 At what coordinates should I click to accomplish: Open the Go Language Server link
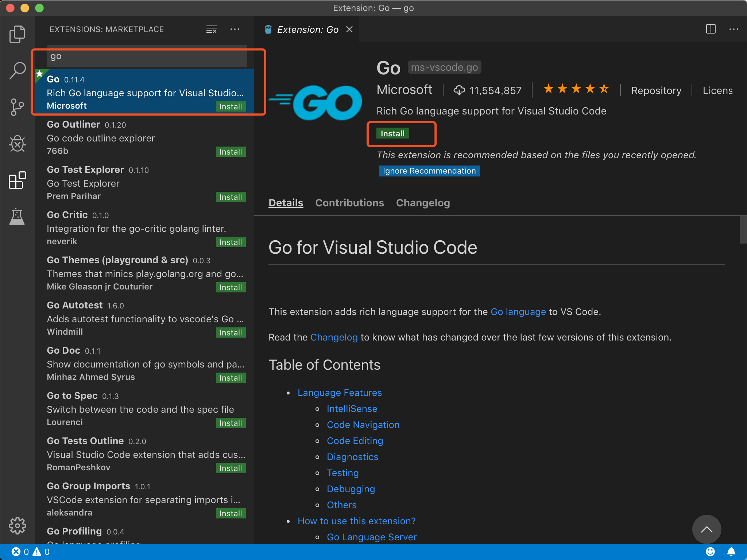tap(372, 537)
